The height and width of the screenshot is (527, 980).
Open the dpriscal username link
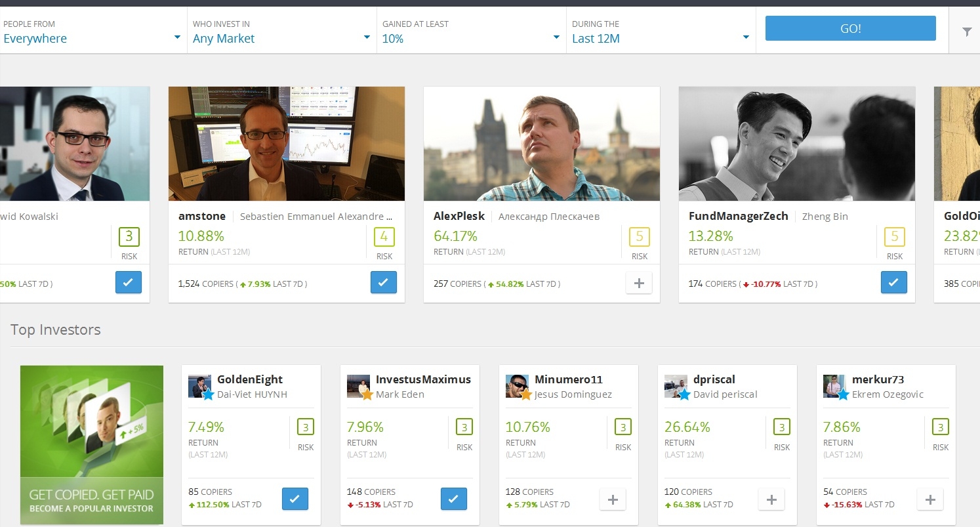(x=714, y=379)
